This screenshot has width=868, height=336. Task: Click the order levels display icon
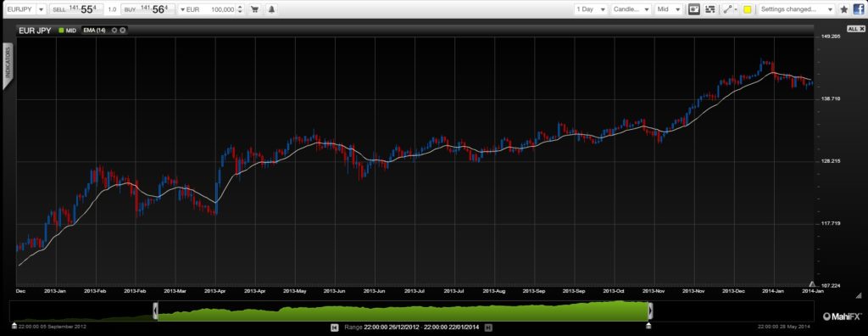point(711,9)
